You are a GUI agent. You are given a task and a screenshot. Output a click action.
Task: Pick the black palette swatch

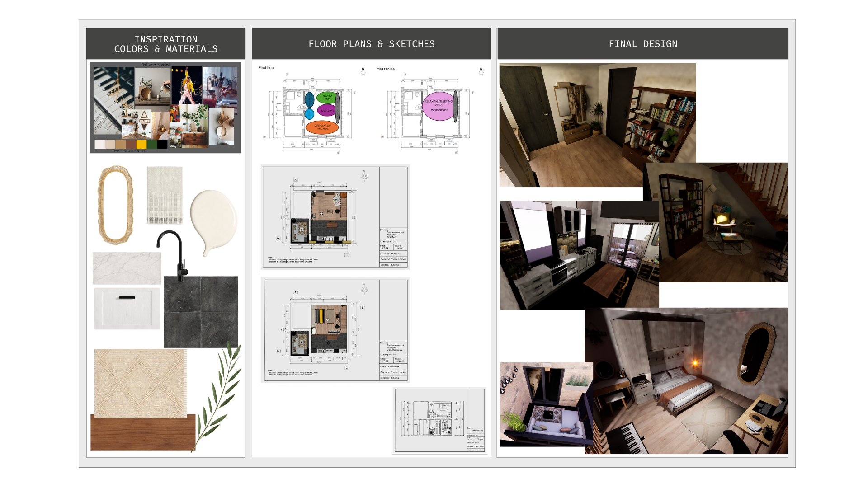[x=162, y=145]
